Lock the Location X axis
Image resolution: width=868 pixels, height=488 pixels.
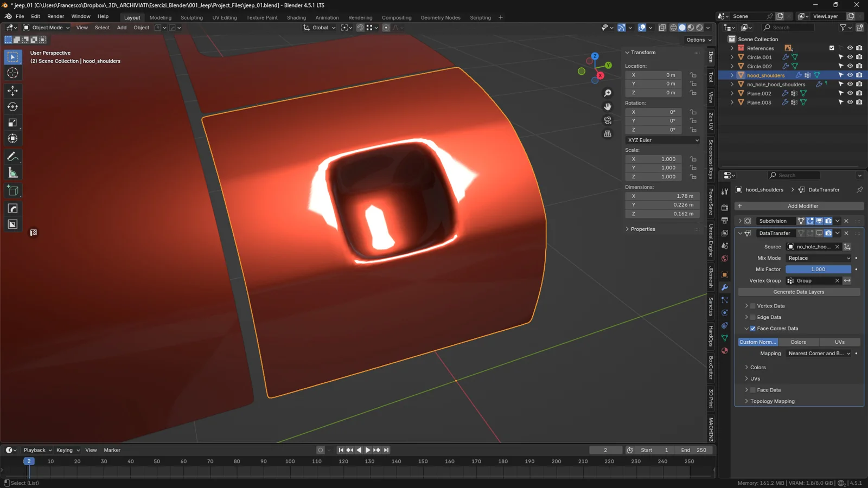click(693, 75)
